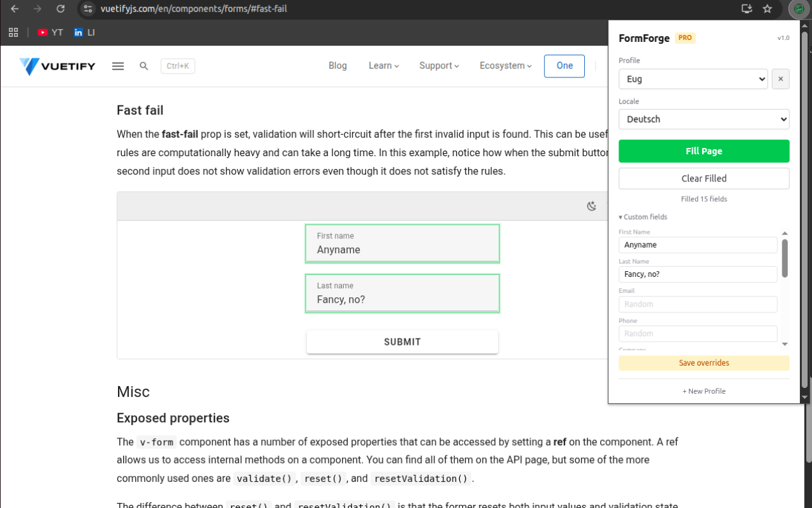The width and height of the screenshot is (812, 508).
Task: Open the YT YouTube bookmark
Action: (50, 32)
